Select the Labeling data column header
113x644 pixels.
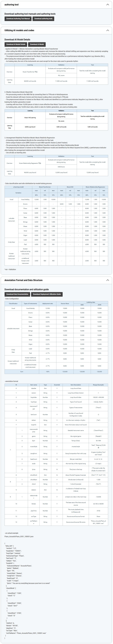coord(91,302)
